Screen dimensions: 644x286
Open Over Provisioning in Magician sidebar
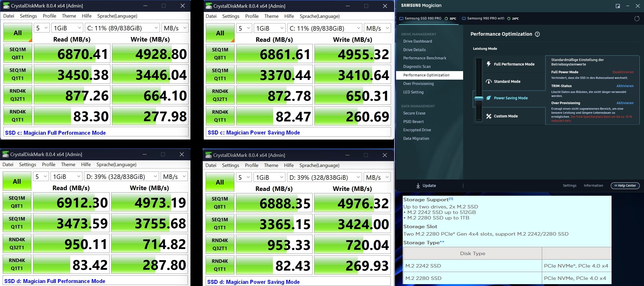(x=418, y=84)
